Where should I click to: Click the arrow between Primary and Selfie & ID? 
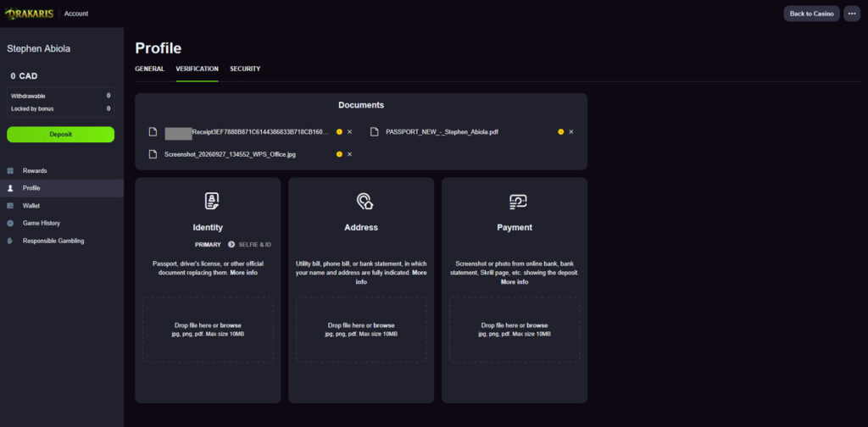point(231,245)
